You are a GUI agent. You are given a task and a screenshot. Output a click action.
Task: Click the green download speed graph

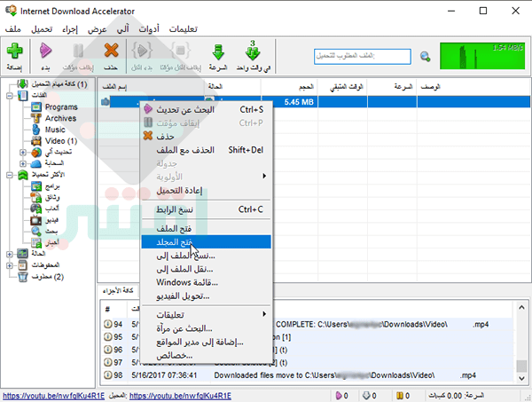tap(482, 56)
